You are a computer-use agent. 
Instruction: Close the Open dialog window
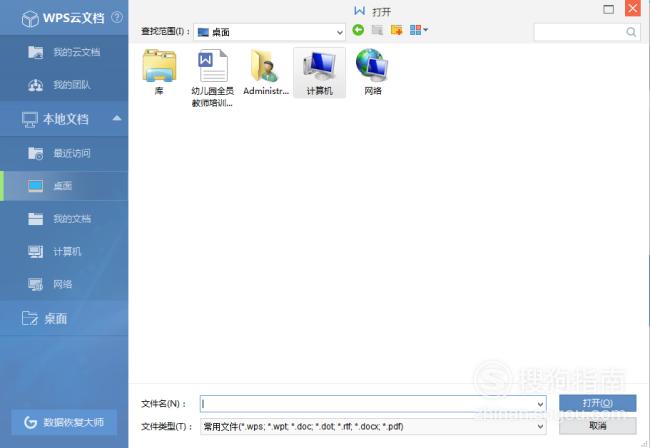point(633,8)
